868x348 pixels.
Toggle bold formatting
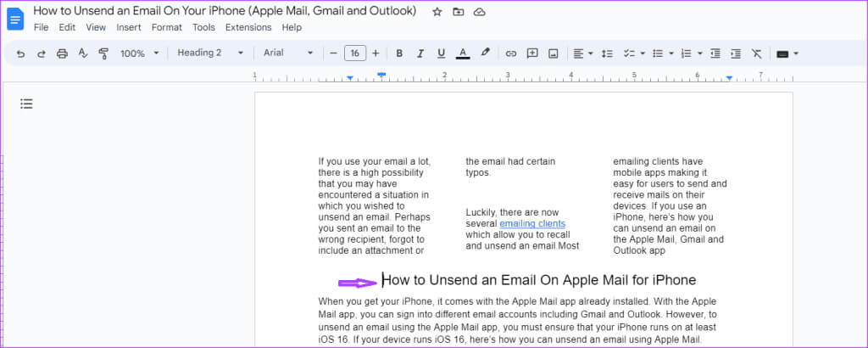click(399, 53)
